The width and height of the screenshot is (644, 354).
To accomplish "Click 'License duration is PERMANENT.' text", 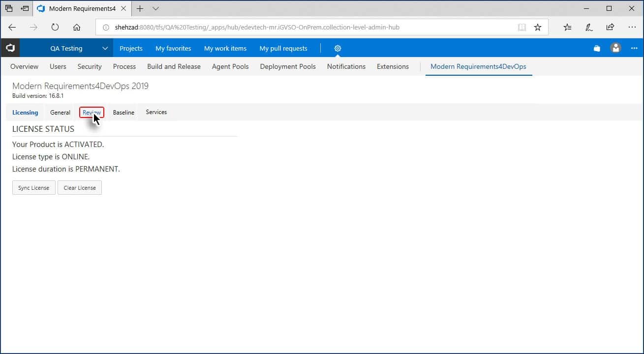I will pyautogui.click(x=66, y=169).
